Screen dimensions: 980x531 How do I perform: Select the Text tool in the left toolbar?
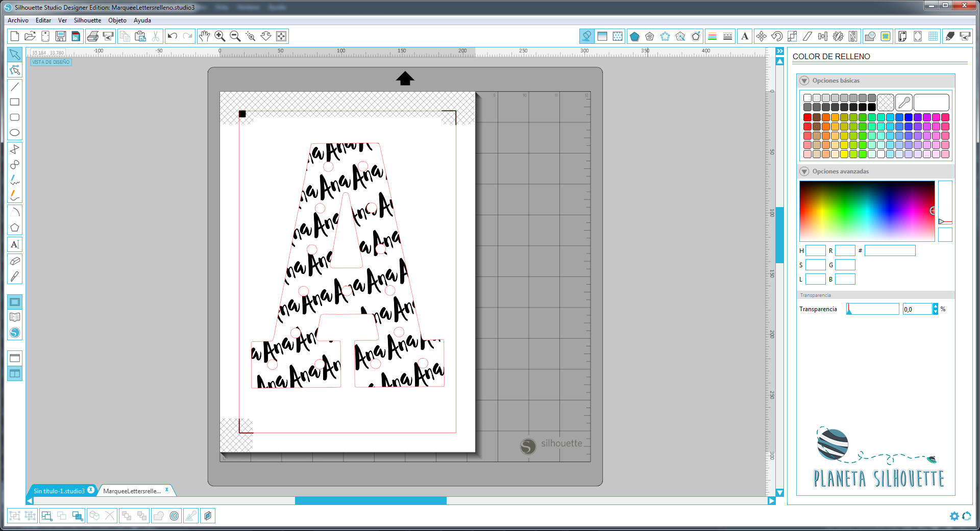15,244
